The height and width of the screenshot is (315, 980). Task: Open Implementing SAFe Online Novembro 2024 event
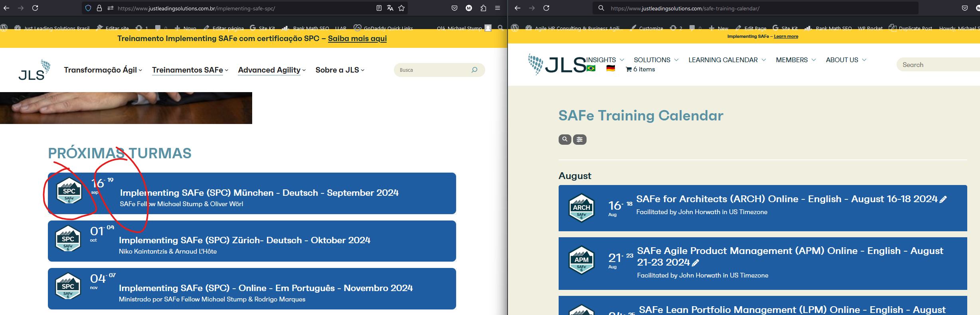pos(252,289)
